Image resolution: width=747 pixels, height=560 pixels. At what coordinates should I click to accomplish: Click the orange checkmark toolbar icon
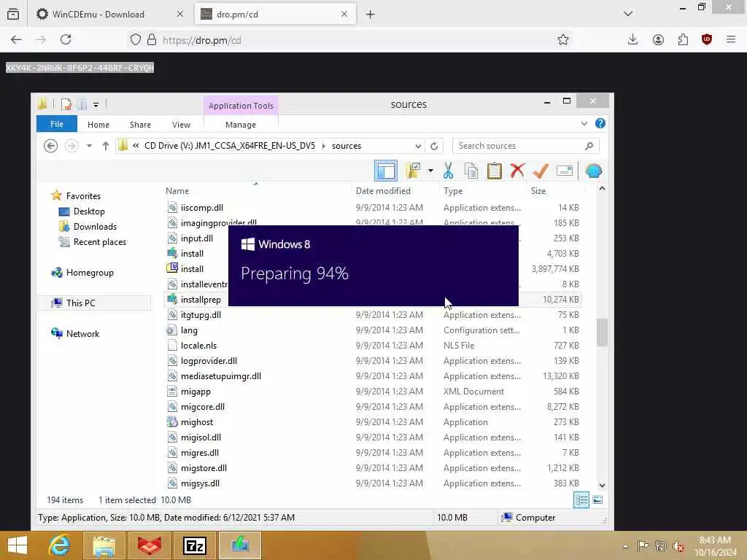tap(541, 171)
